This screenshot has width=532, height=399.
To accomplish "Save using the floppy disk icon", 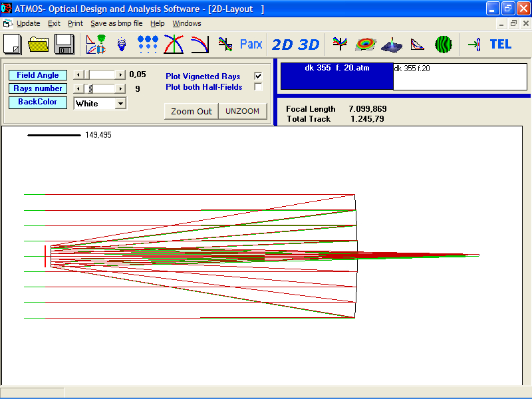I will tap(65, 45).
